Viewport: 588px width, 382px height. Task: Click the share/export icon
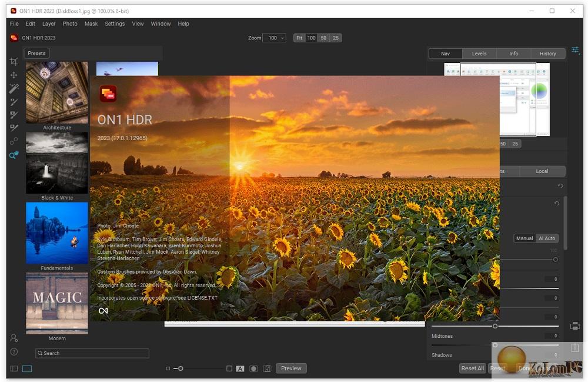(575, 347)
